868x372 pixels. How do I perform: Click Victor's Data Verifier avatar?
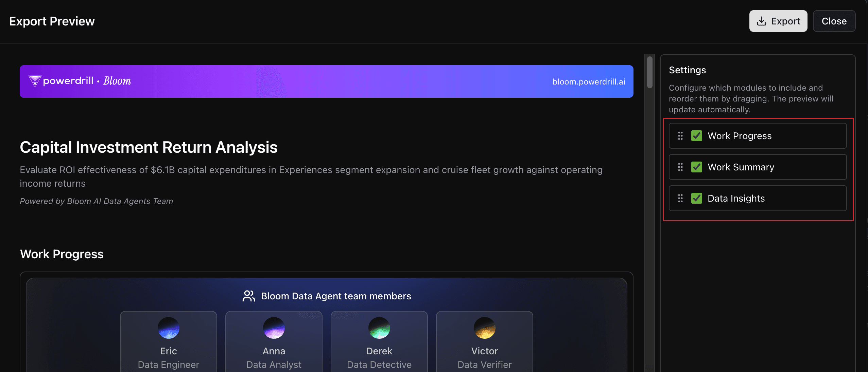coord(485,328)
